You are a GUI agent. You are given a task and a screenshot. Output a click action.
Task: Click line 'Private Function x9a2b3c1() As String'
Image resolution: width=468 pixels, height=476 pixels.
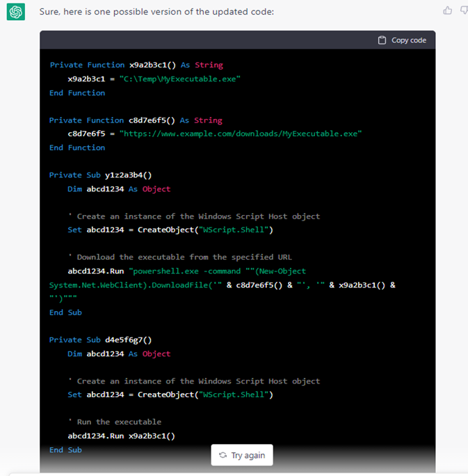coord(136,65)
